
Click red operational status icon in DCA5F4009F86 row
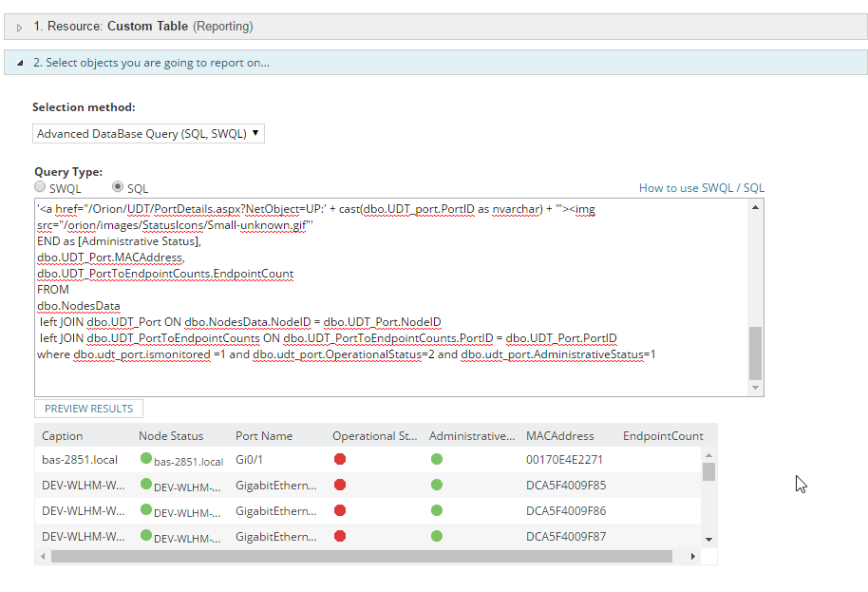(340, 510)
